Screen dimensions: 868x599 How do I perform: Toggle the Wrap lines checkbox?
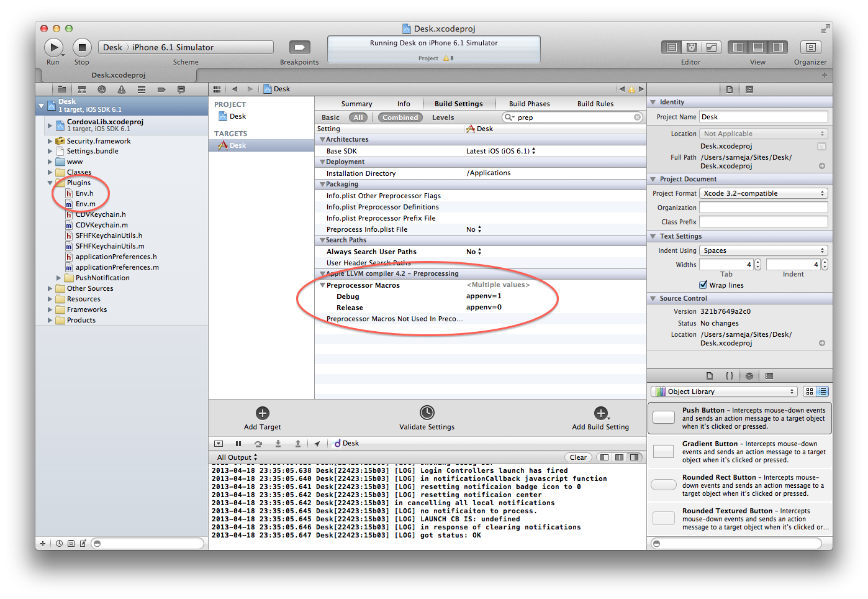703,285
